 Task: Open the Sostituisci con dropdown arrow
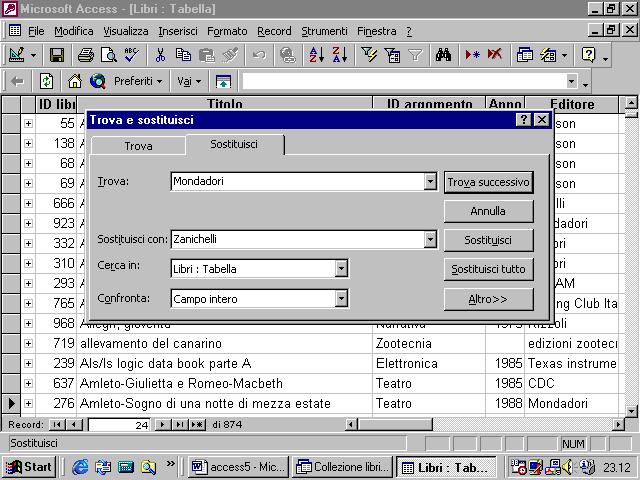tap(430, 240)
